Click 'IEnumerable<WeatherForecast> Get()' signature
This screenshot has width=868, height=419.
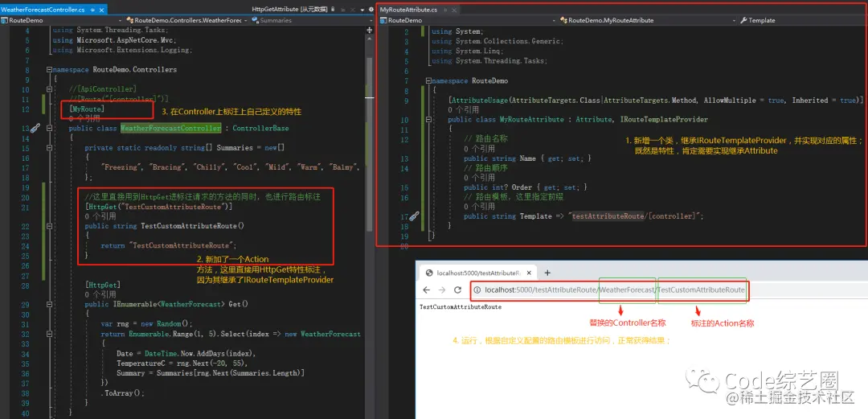click(181, 304)
